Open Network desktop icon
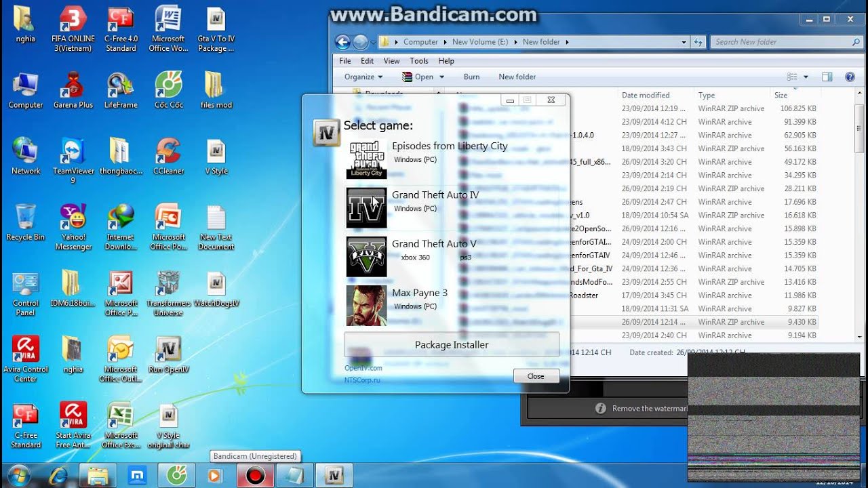 [26, 157]
